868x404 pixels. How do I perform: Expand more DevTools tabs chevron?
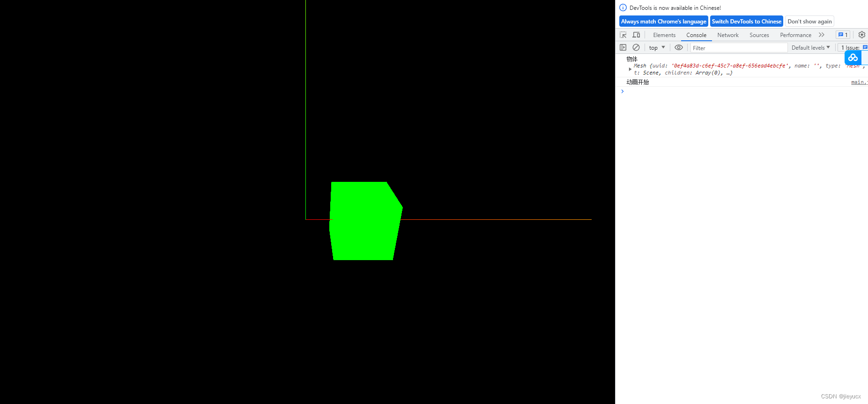tap(822, 35)
